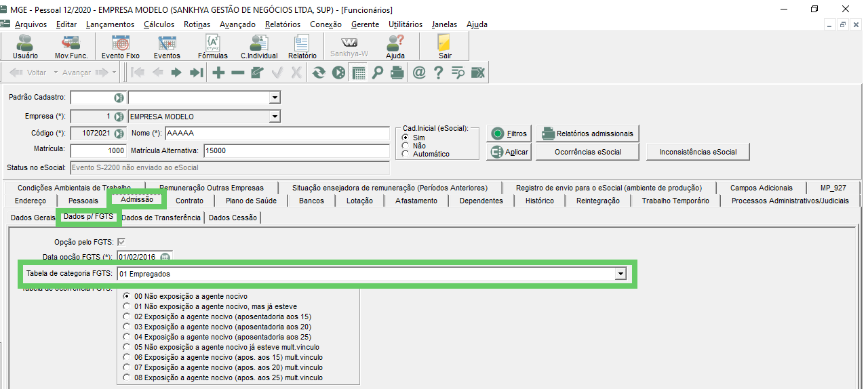Click the Matrícula input field

[98, 150]
